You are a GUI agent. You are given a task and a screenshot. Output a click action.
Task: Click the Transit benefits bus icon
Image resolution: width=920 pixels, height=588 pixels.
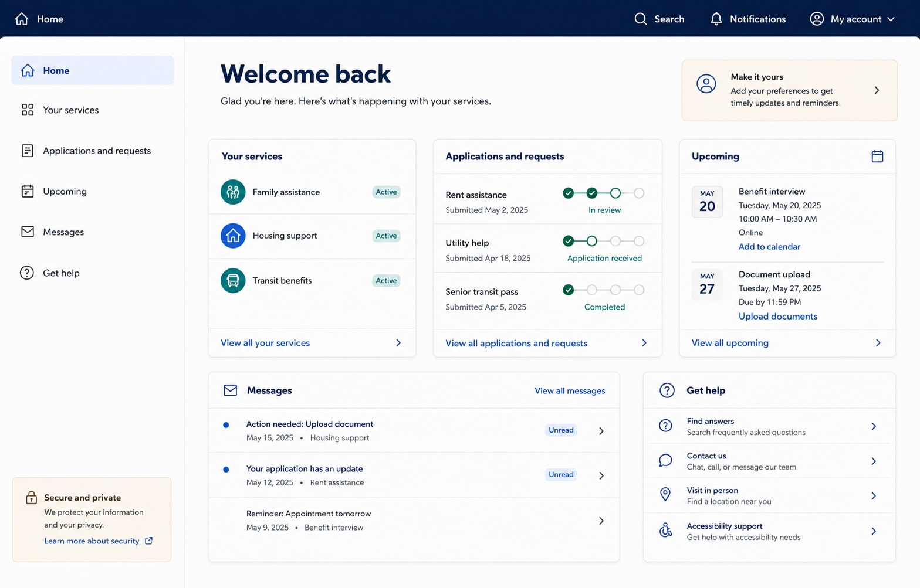click(233, 280)
